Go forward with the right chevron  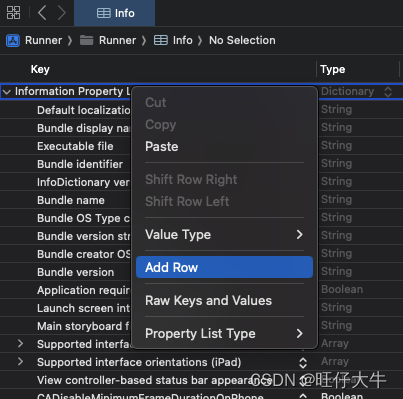(x=61, y=13)
